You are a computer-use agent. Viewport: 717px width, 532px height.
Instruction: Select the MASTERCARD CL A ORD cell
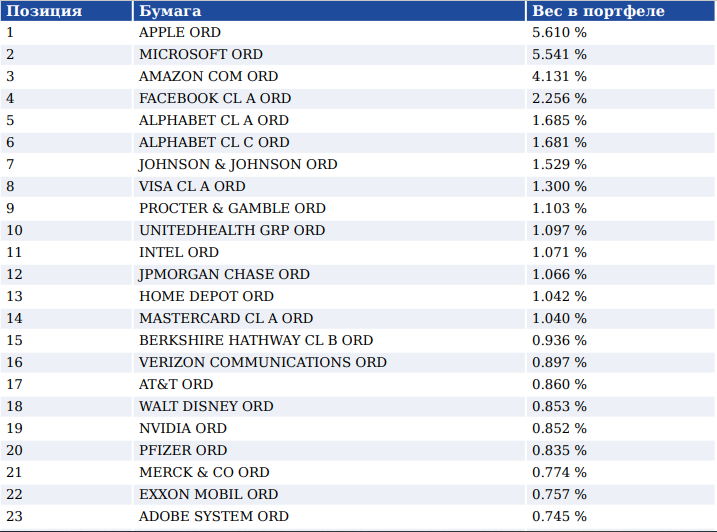coord(329,318)
